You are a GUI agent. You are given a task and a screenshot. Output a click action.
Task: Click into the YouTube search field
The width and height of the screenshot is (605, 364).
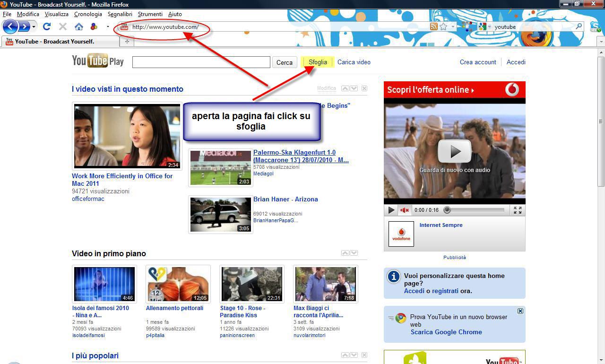click(201, 62)
